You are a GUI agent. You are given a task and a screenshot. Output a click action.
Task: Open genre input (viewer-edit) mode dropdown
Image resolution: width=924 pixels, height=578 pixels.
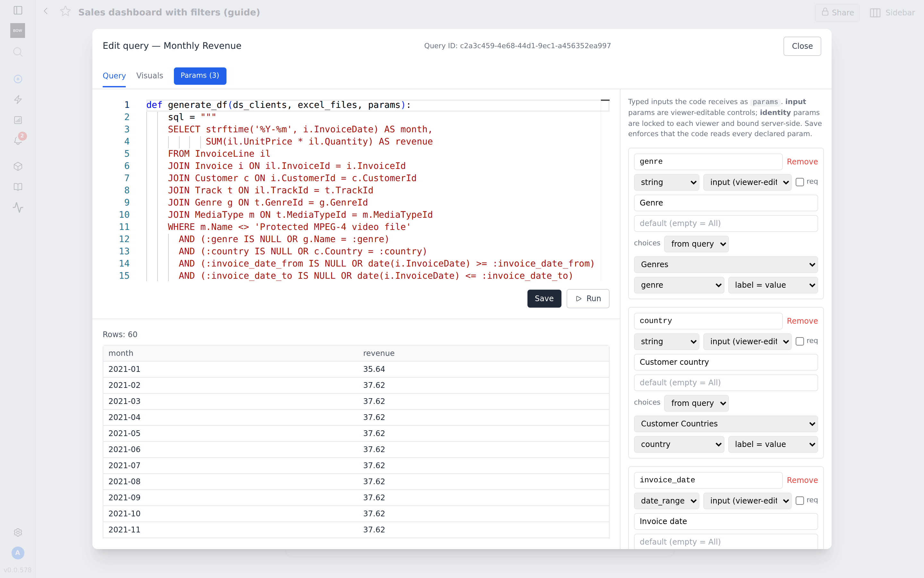(x=748, y=182)
